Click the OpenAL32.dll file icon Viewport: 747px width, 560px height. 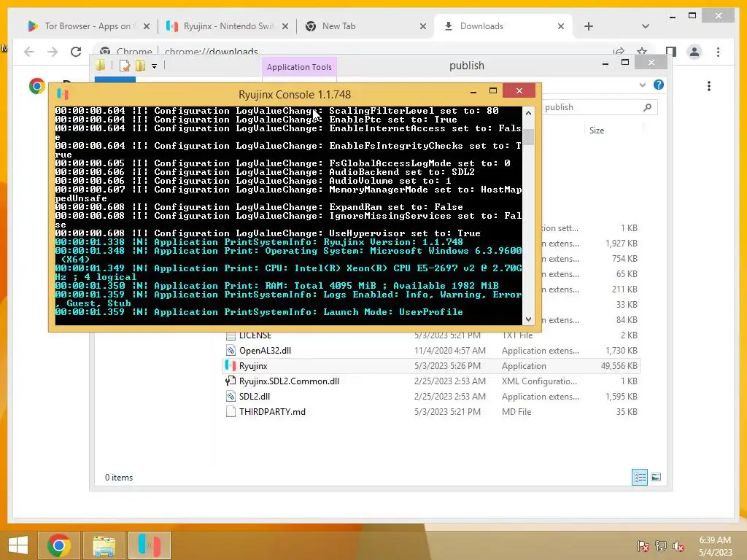pyautogui.click(x=231, y=351)
